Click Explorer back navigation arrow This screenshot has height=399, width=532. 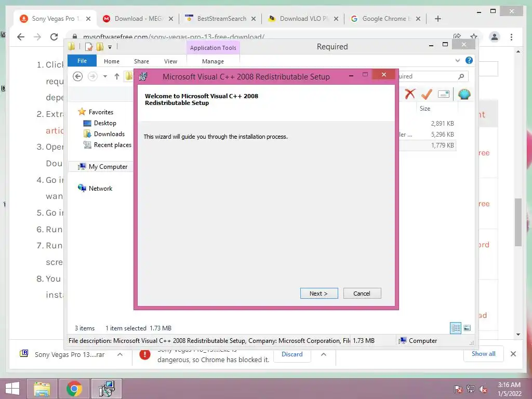click(x=78, y=77)
